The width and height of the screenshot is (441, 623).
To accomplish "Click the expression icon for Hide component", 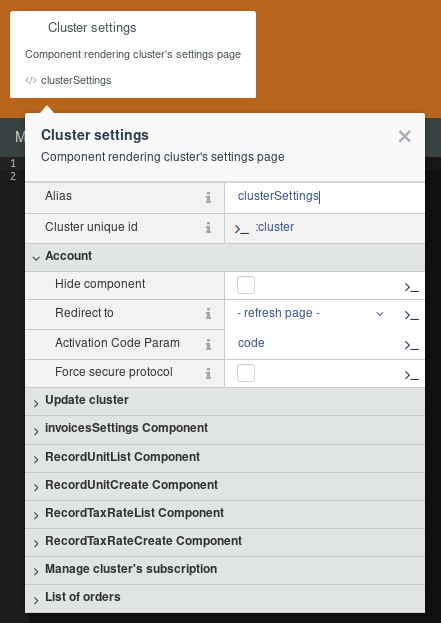I will tap(412, 287).
